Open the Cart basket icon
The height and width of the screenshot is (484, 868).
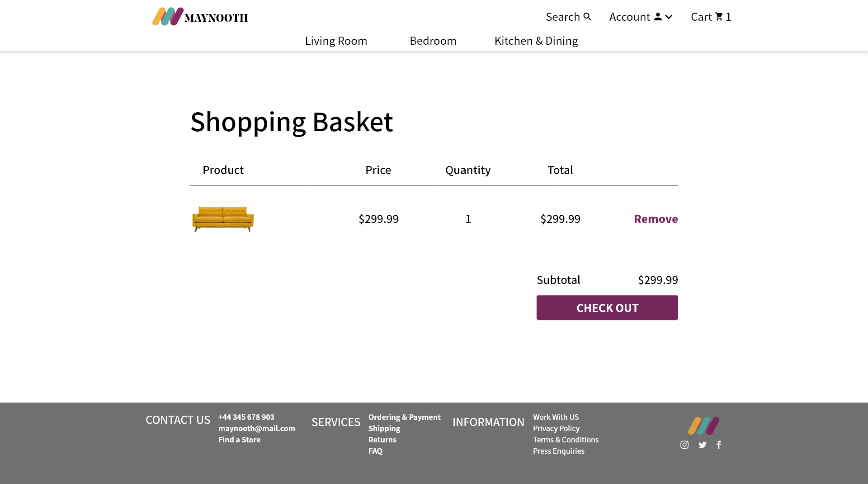(x=718, y=16)
